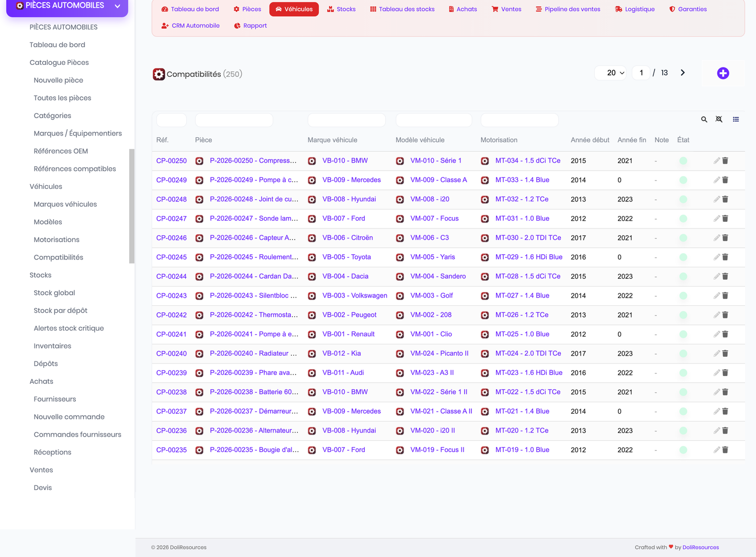This screenshot has height=557, width=756.
Task: Toggle the status indicator for row CP-00245
Action: pyautogui.click(x=683, y=257)
